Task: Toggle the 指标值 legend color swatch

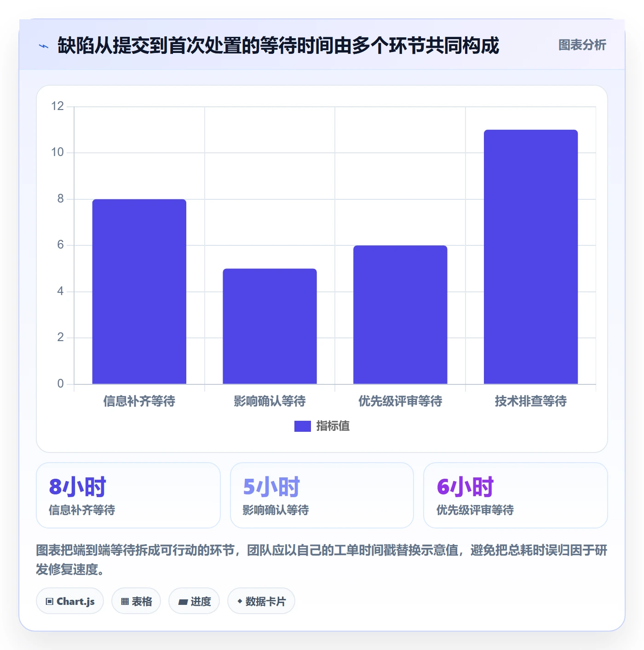Action: click(303, 426)
